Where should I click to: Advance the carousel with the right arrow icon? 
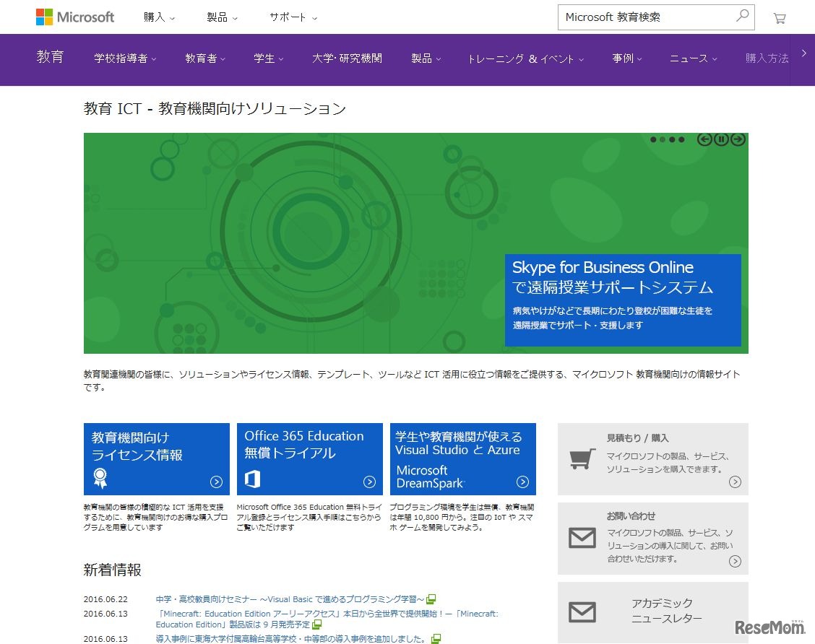coord(738,139)
